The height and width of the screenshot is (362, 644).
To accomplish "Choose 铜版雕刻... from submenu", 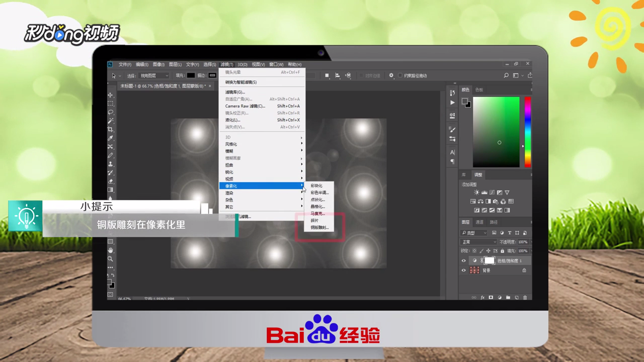I will pos(319,228).
